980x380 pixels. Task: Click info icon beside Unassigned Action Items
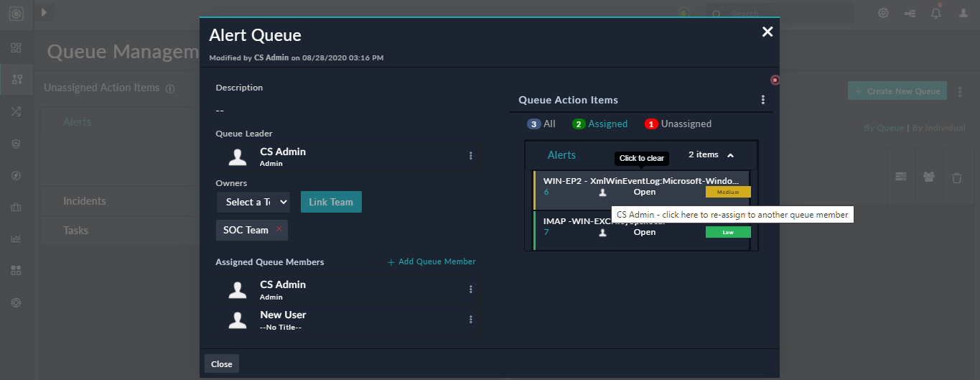pos(170,89)
